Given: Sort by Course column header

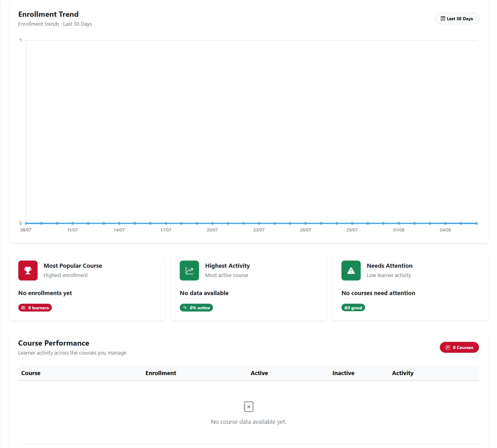Looking at the screenshot, I should [31, 373].
